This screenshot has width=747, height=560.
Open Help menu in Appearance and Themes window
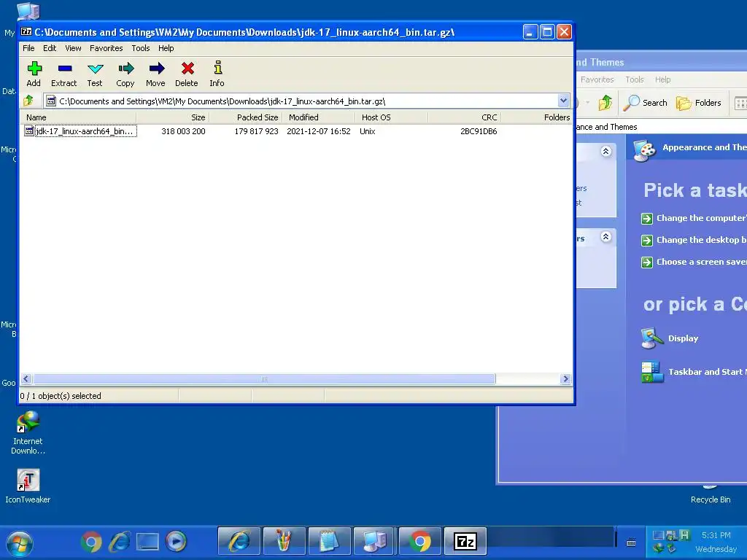[x=662, y=79]
